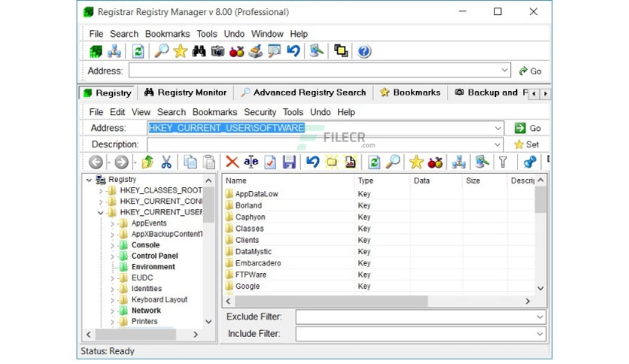Screen dimensions: 629x364
Task: Click the Paste clipboard icon
Action: click(209, 162)
